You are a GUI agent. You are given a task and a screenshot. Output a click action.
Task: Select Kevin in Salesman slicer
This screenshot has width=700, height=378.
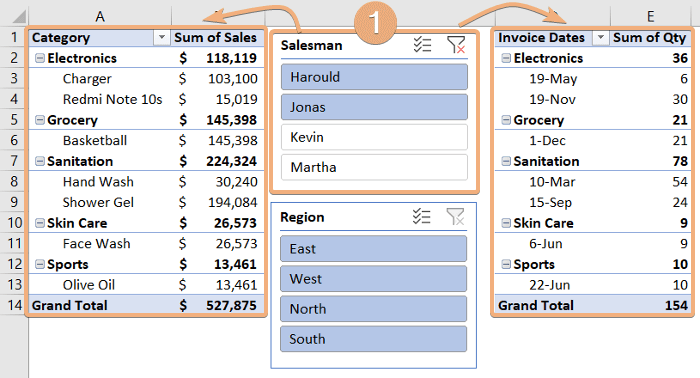[374, 137]
